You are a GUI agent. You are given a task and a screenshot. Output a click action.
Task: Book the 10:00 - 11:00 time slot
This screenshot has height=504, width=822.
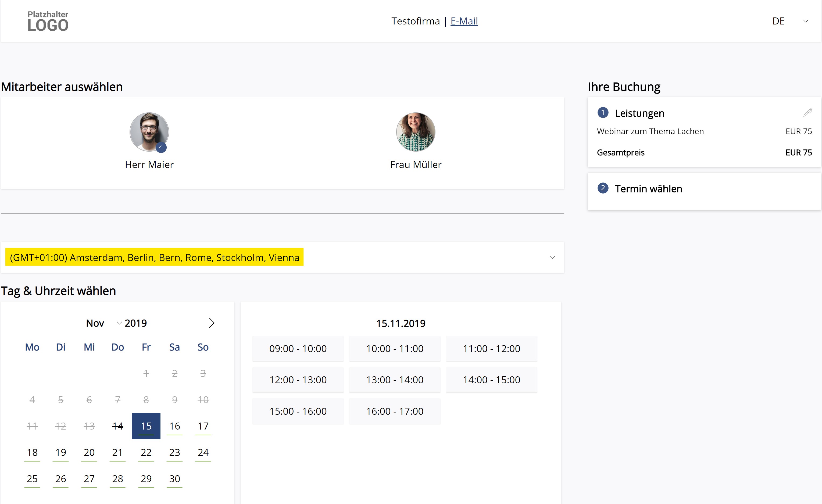click(x=395, y=349)
